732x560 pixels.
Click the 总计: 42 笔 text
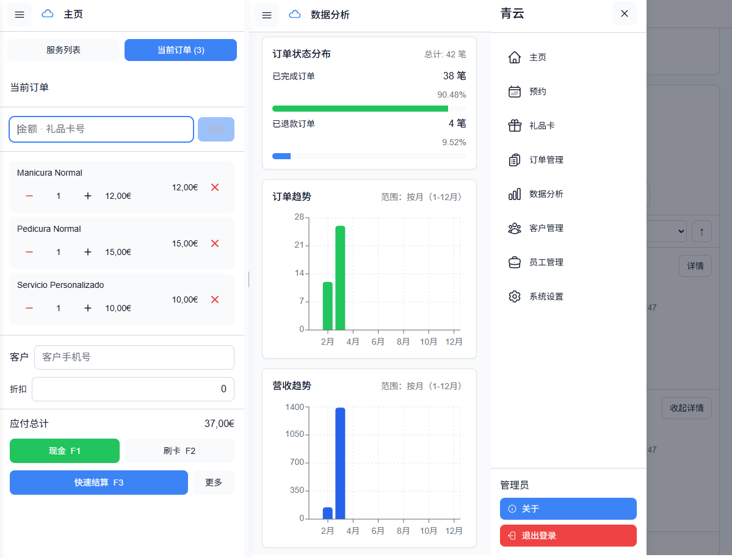(445, 54)
